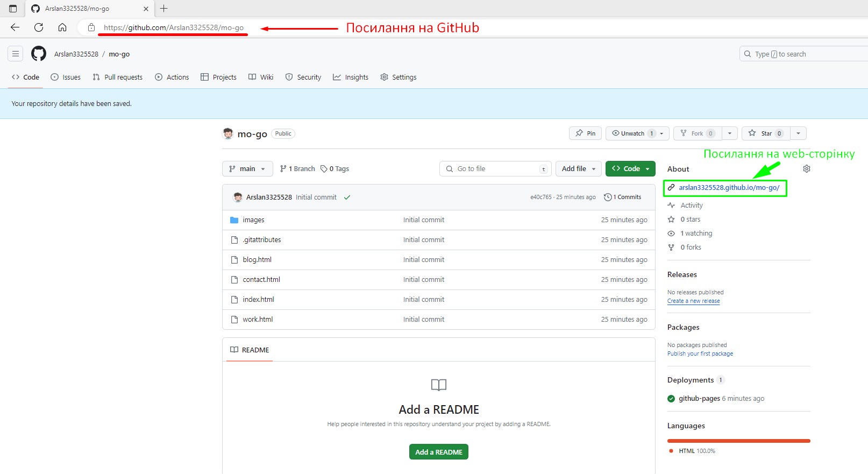Click the Arslan3325528 breadcrumb owner link
This screenshot has height=474, width=868.
pyautogui.click(x=76, y=54)
